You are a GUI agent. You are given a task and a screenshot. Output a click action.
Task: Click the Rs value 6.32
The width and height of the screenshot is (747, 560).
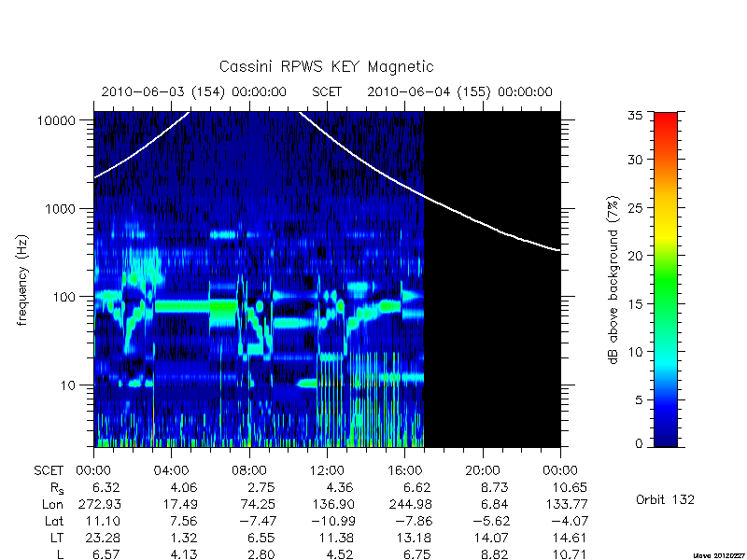click(106, 487)
